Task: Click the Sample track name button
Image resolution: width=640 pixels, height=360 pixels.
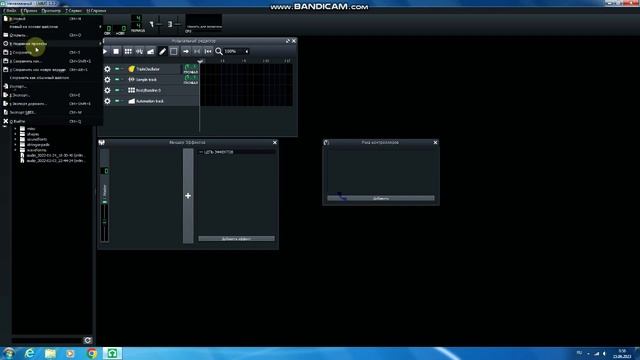Action: click(x=153, y=80)
